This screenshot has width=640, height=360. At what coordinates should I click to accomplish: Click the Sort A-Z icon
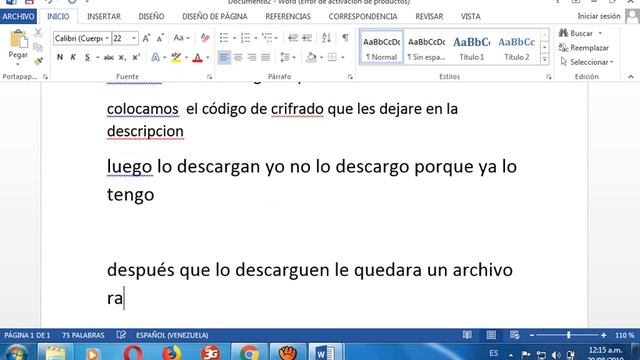pyautogui.click(x=326, y=38)
